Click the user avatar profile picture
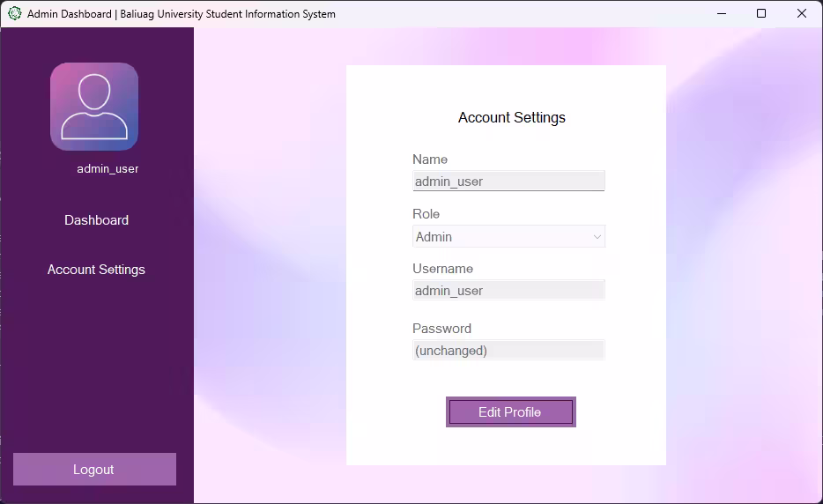 pyautogui.click(x=94, y=107)
